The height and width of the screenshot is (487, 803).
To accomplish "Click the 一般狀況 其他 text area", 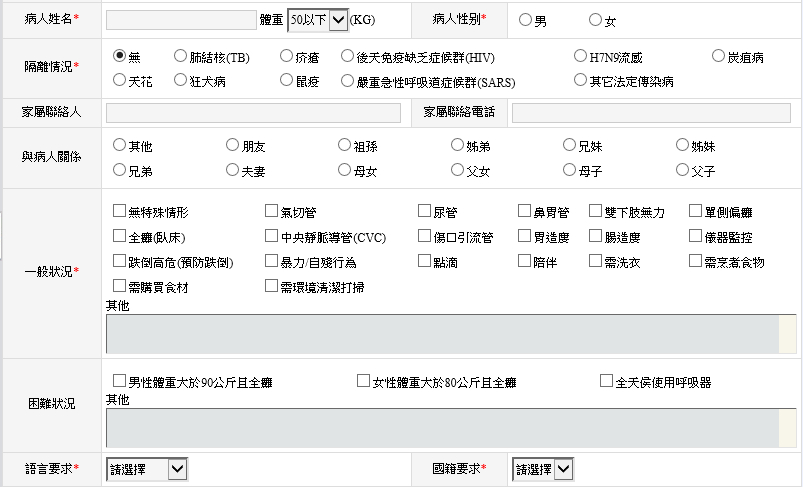I will coord(442,334).
